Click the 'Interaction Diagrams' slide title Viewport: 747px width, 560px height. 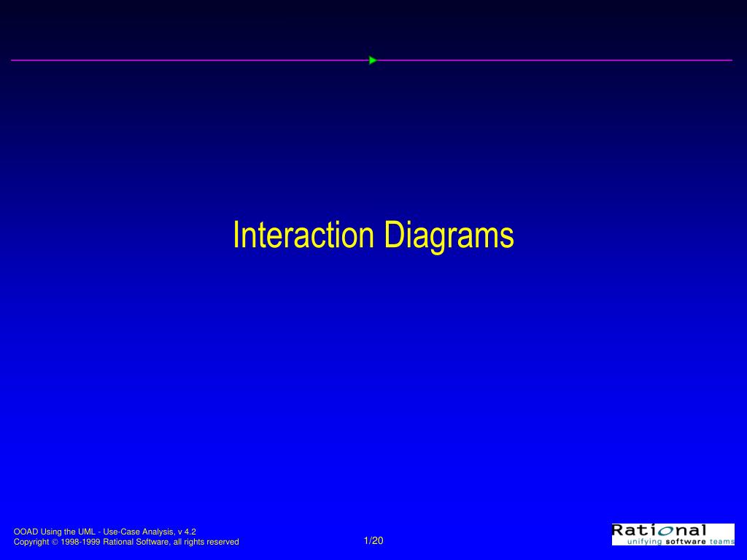(373, 236)
